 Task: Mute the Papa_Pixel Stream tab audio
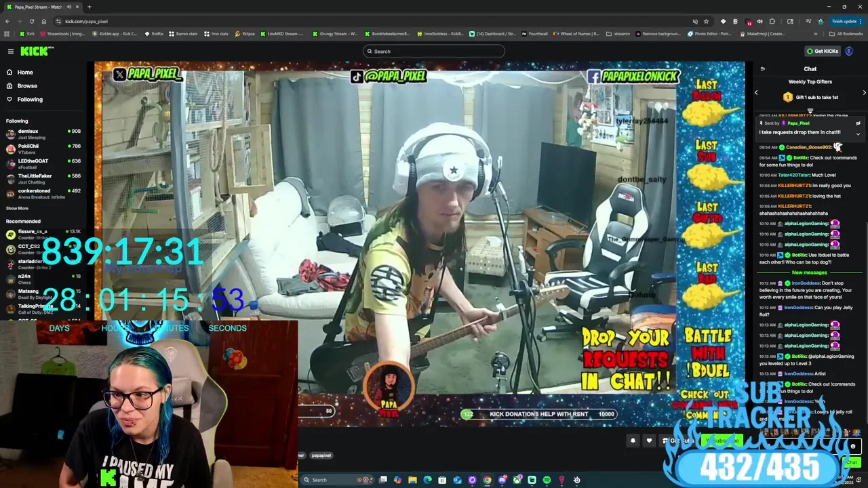tap(68, 7)
